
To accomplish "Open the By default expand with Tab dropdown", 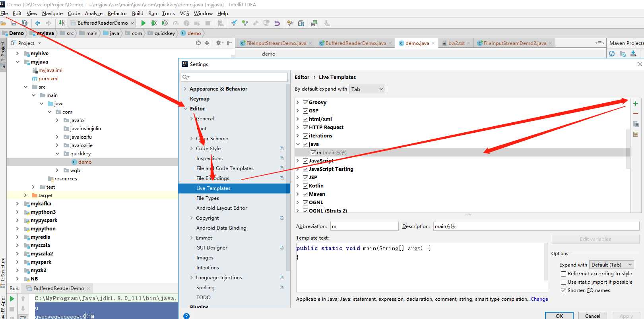I will click(x=367, y=89).
